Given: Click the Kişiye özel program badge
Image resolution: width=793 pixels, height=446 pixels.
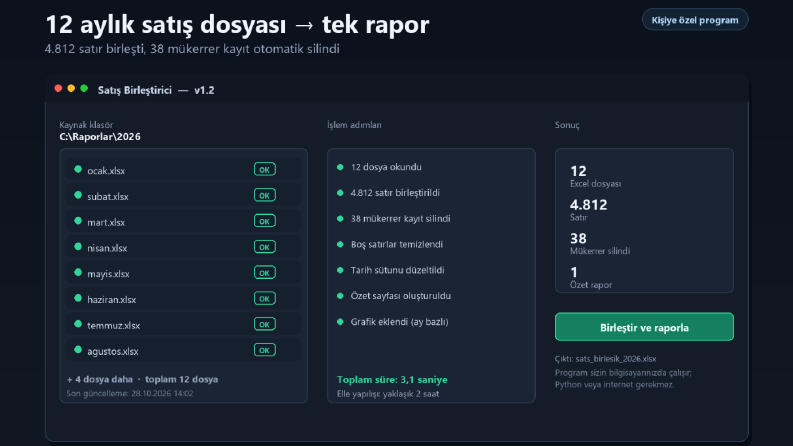Looking at the screenshot, I should [695, 20].
